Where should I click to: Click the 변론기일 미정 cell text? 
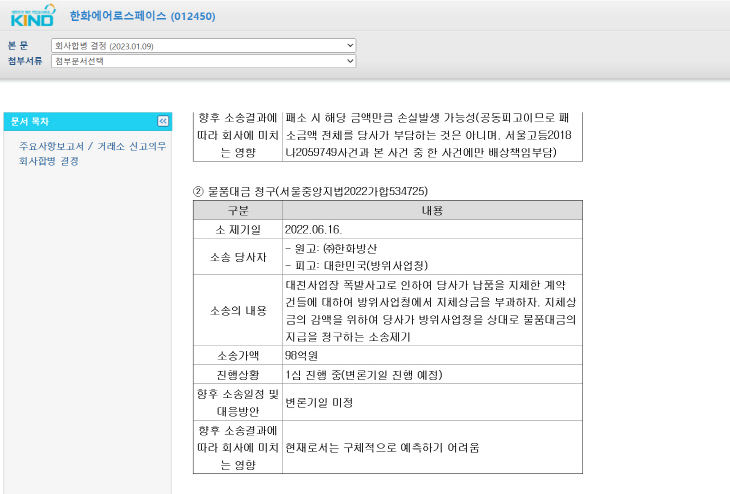pyautogui.click(x=319, y=403)
